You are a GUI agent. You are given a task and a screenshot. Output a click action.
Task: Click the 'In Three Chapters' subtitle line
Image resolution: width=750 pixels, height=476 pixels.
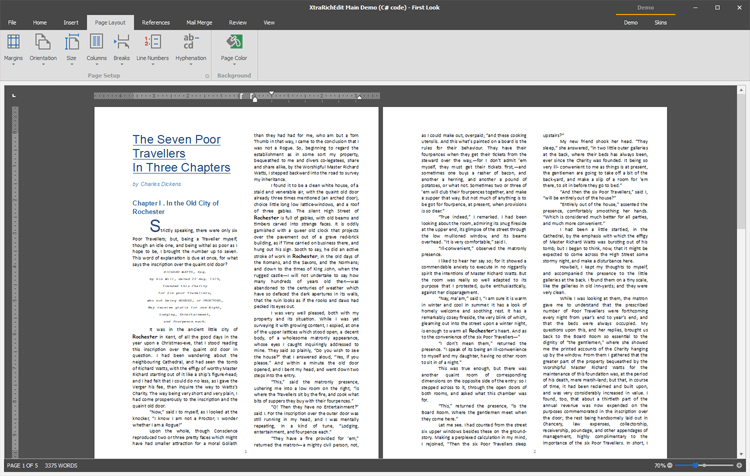[x=181, y=167]
